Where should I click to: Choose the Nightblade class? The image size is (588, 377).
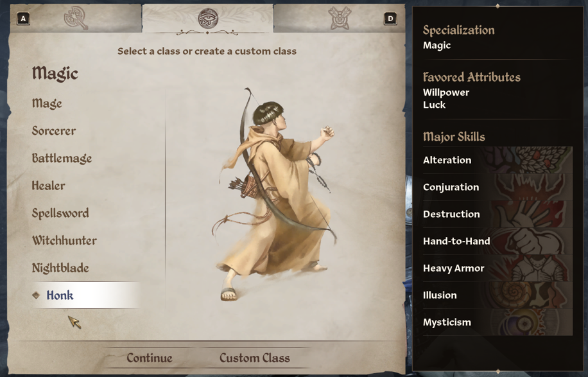tap(60, 267)
